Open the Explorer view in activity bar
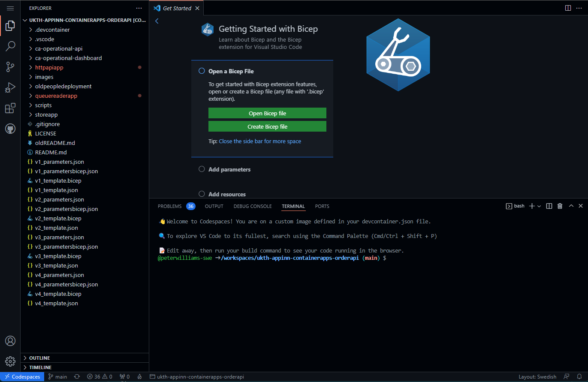588x382 pixels. tap(10, 26)
